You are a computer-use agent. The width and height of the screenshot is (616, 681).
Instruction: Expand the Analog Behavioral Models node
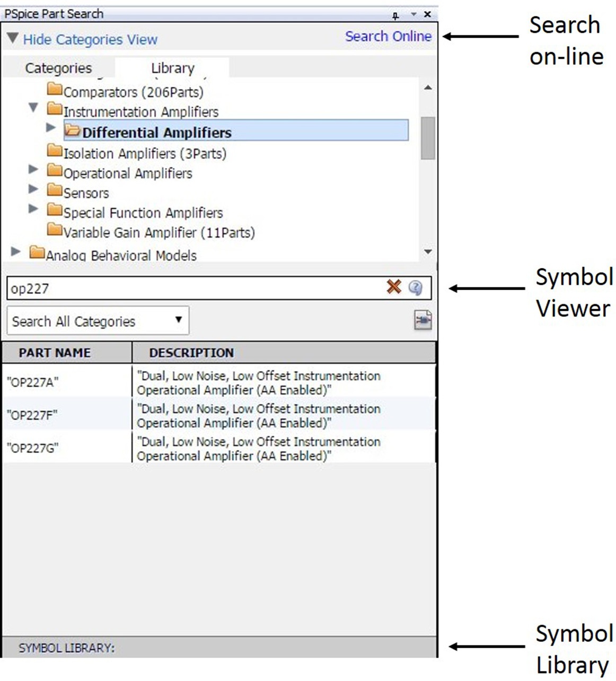(x=16, y=251)
